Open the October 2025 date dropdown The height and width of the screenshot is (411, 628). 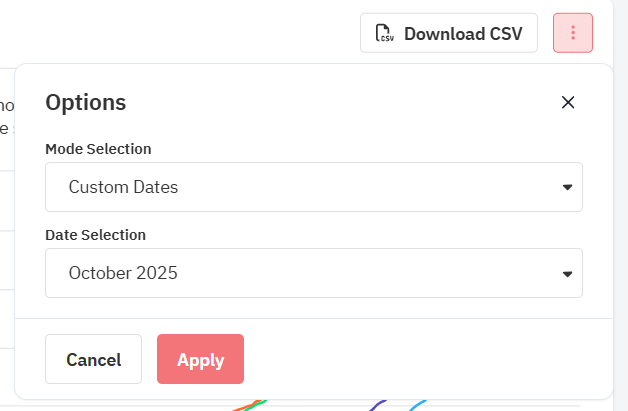point(313,273)
